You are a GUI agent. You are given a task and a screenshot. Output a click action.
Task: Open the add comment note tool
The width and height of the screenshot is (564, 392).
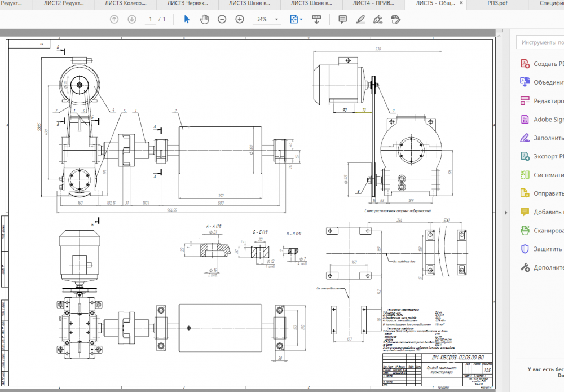coord(342,19)
